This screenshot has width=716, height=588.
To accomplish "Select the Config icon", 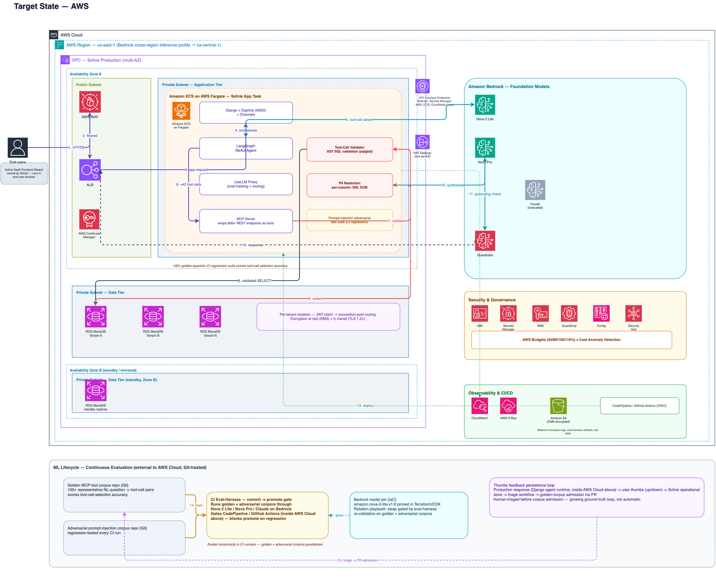I will pyautogui.click(x=601, y=314).
